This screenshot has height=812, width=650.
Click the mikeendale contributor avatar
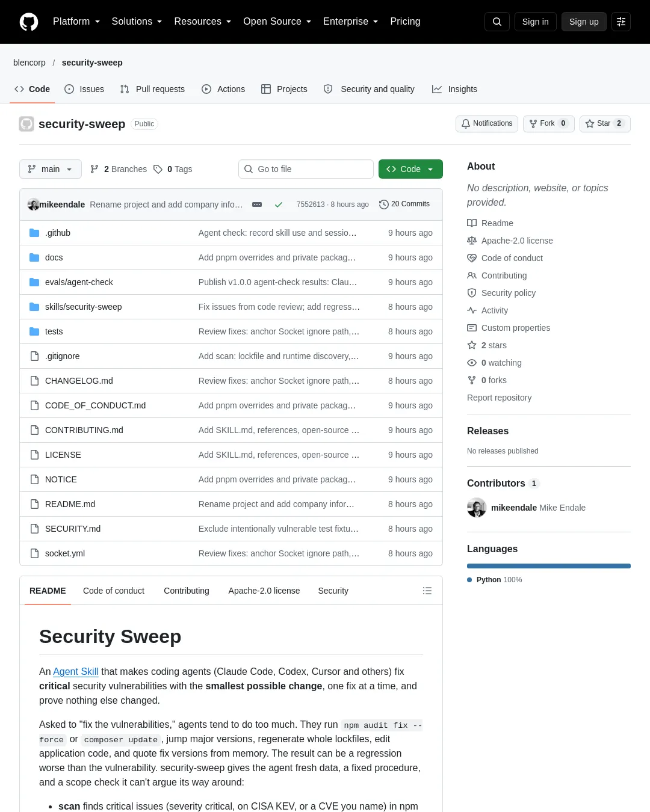click(x=477, y=508)
